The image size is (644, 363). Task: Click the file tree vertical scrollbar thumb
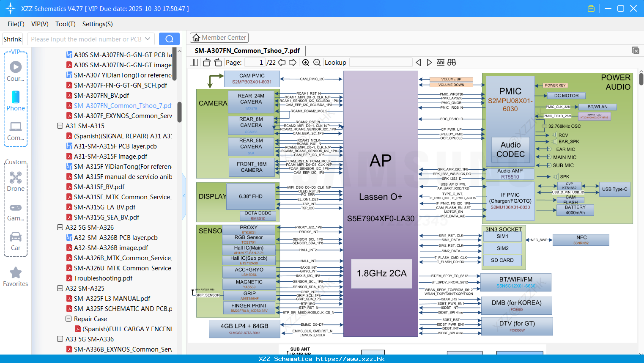[179, 112]
